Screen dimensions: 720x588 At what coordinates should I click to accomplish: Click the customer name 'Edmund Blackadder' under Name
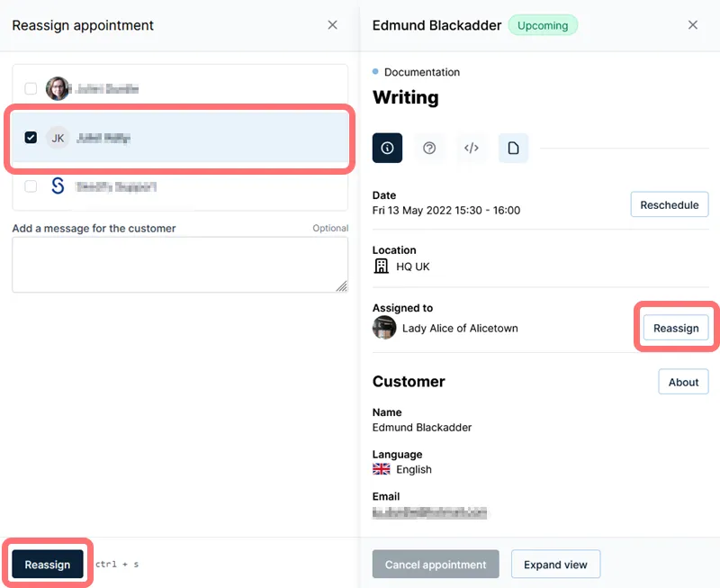[422, 427]
